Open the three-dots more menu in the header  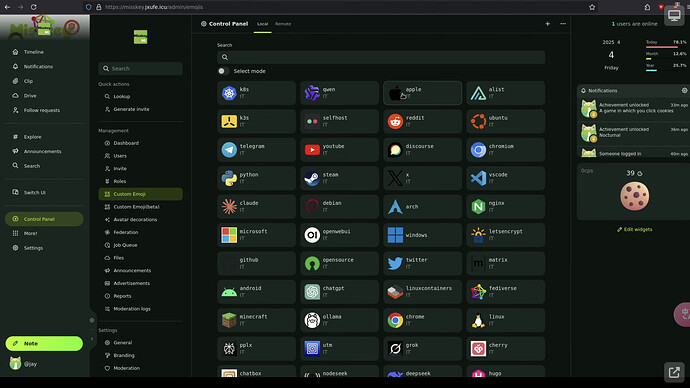click(x=563, y=24)
